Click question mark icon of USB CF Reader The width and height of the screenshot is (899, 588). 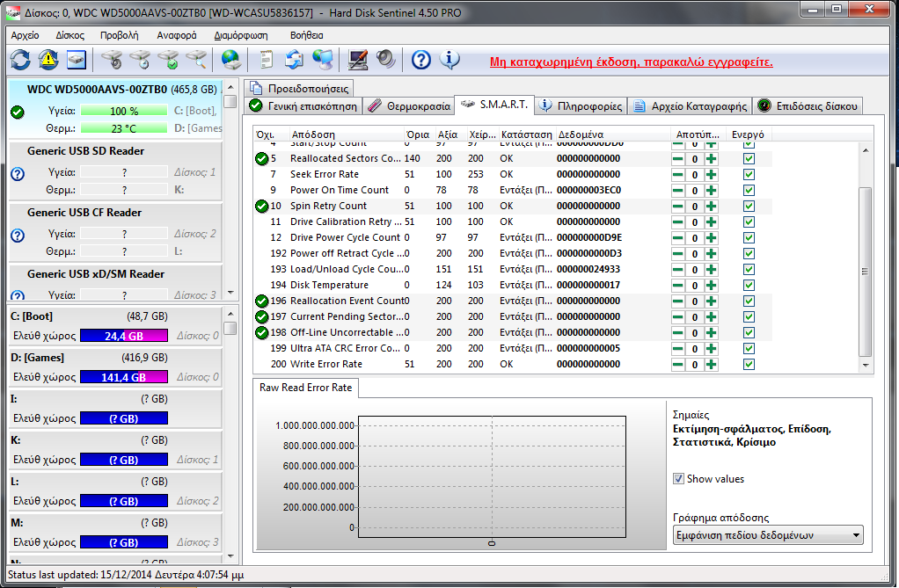(18, 235)
